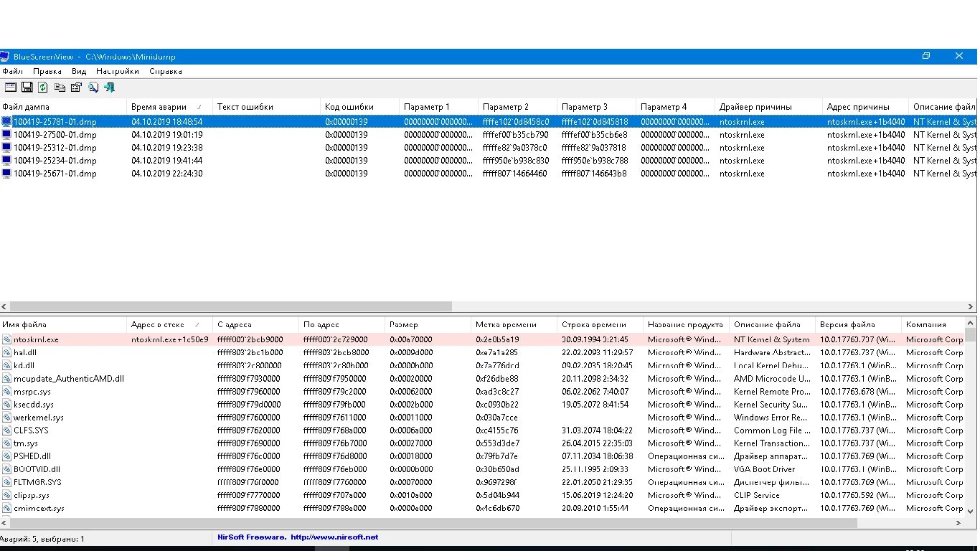Select the icon of dump 100419-25781-01.dmp
Viewport: 980px width, 551px height.
(7, 122)
